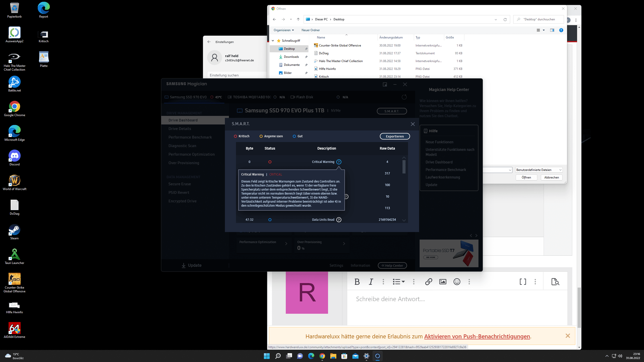644x362 pixels.
Task: Click the insert image icon in the editor
Action: [443, 282]
